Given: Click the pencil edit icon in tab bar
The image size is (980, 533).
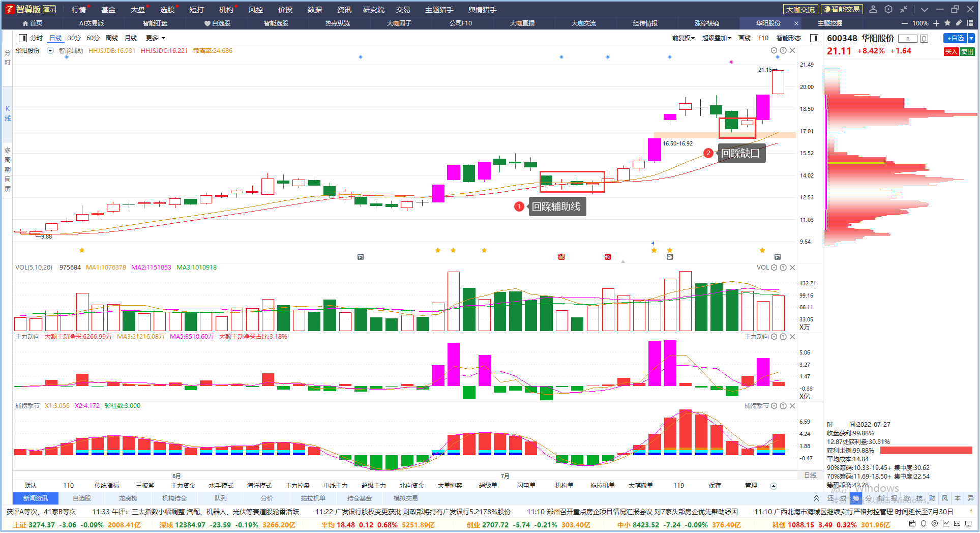Looking at the screenshot, I should click(959, 23).
